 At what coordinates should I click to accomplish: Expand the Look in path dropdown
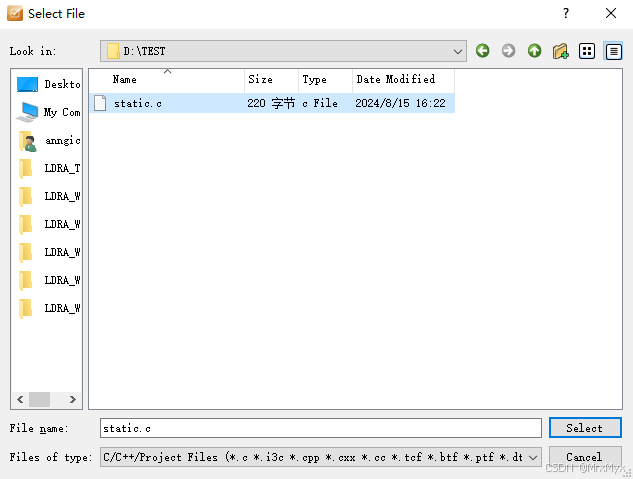tap(458, 51)
